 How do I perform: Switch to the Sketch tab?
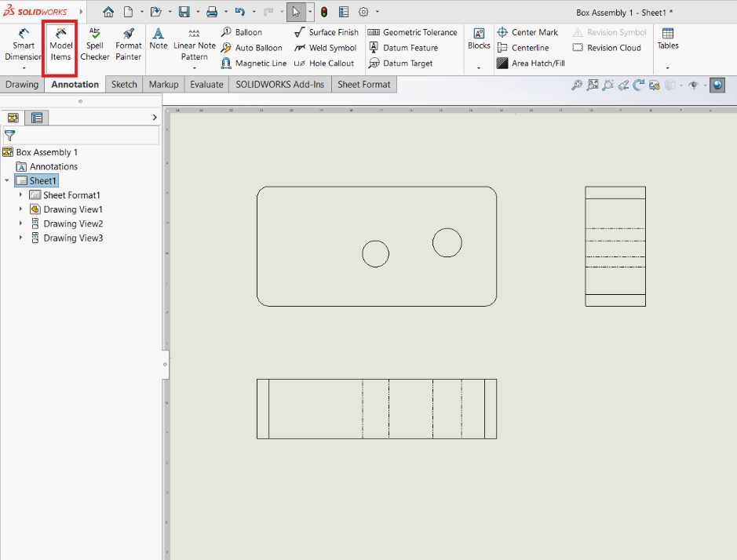(124, 85)
